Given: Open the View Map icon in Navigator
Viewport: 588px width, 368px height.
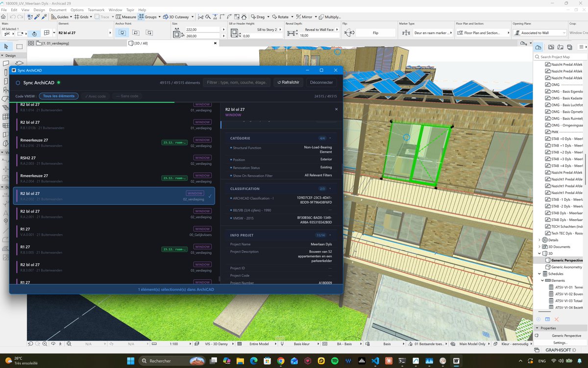Looking at the screenshot, I should pyautogui.click(x=551, y=47).
